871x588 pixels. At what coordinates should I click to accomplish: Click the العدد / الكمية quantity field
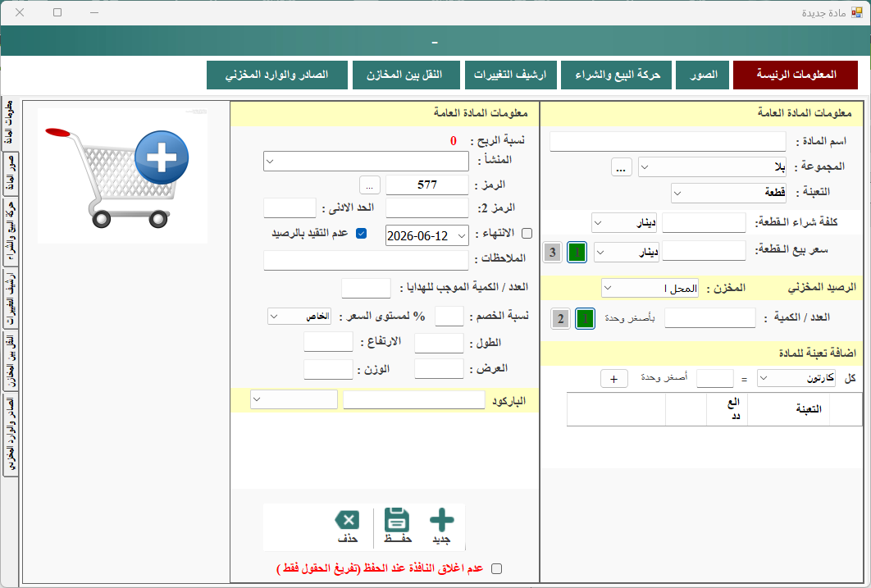710,317
